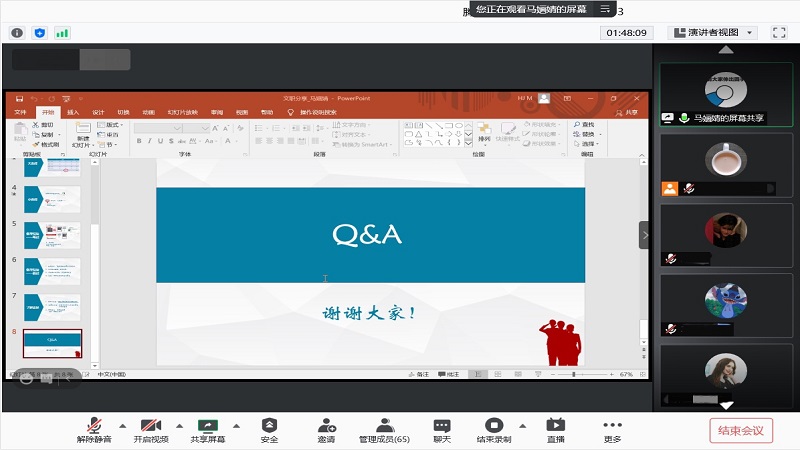800x450 pixels.
Task: Stop recording with 结束录制
Action: pos(494,426)
